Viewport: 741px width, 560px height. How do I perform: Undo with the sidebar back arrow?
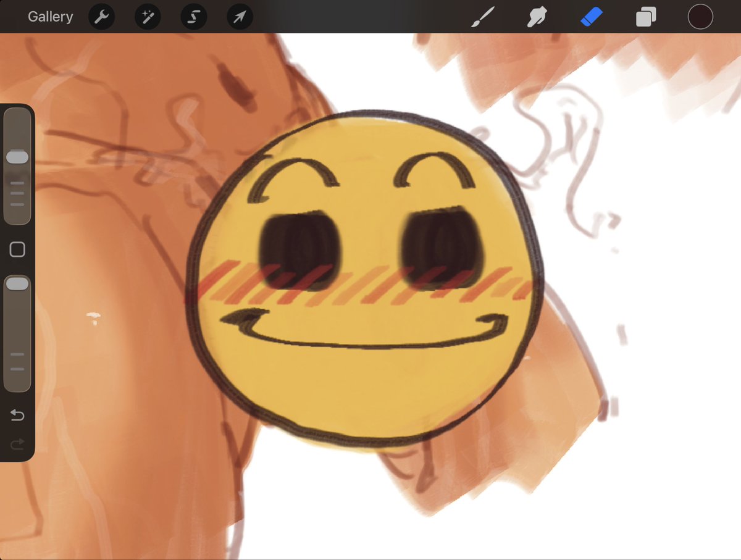click(x=17, y=416)
